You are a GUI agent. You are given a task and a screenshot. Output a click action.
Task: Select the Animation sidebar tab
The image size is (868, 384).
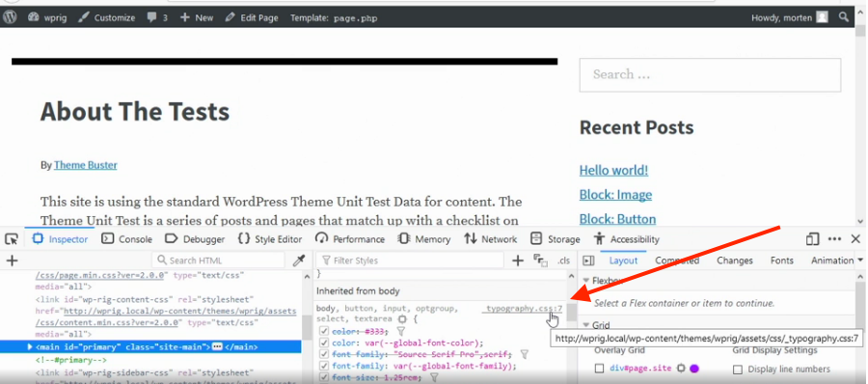(x=832, y=261)
